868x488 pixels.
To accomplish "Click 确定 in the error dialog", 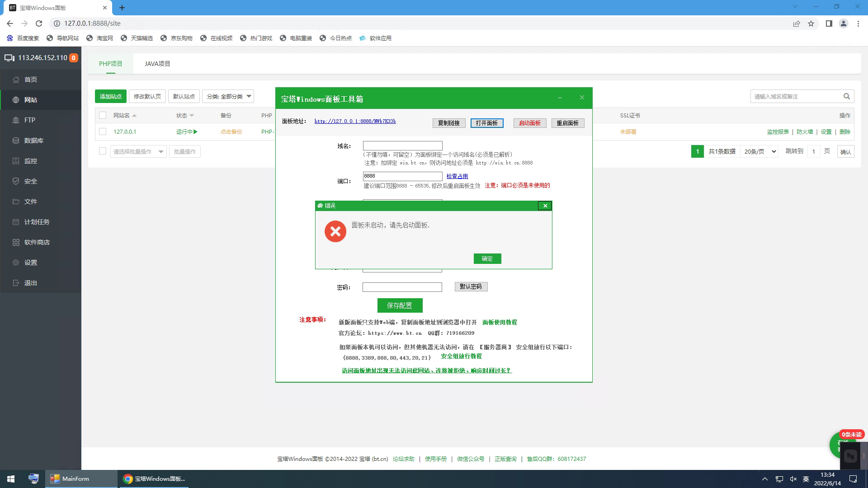I will click(x=487, y=258).
